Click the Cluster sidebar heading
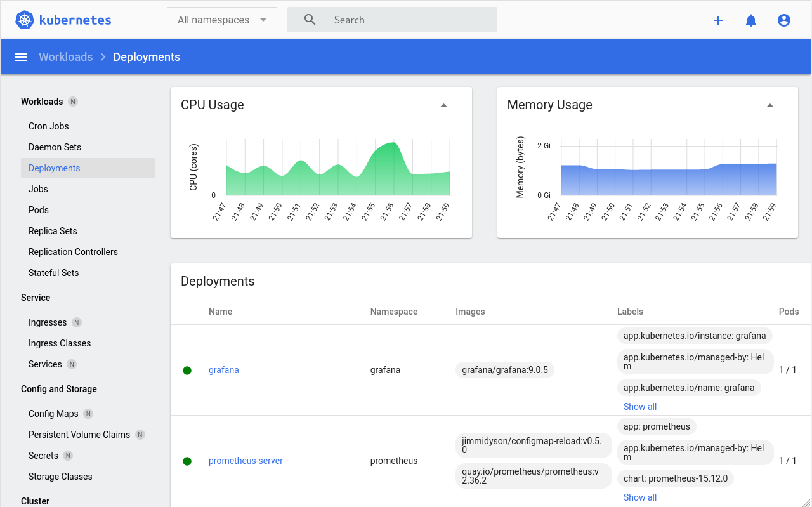812x507 pixels. (35, 501)
